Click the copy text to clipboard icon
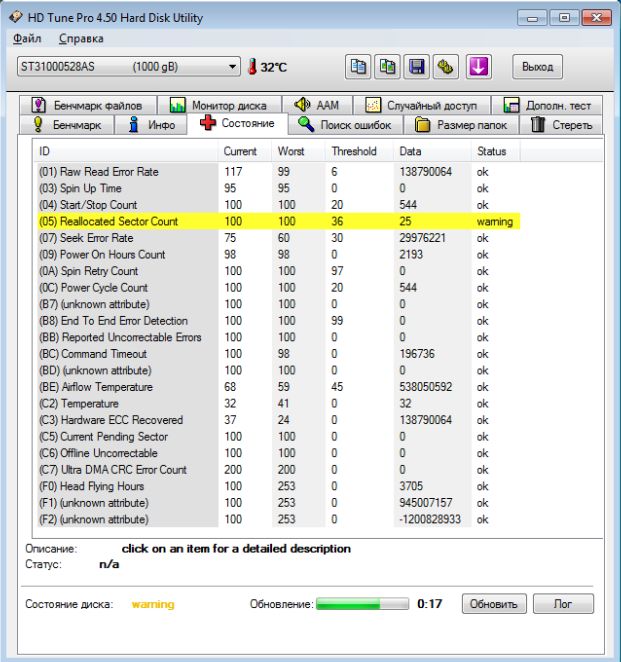 (358, 67)
